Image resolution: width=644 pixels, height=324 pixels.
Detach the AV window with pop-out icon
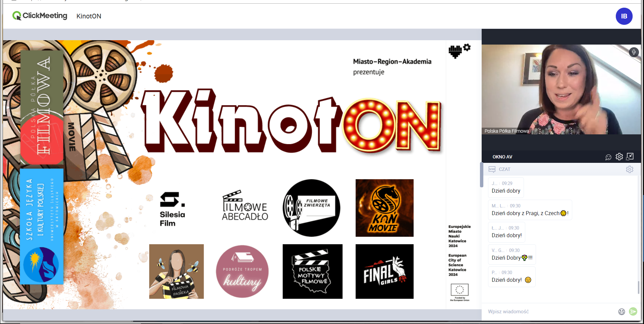630,156
